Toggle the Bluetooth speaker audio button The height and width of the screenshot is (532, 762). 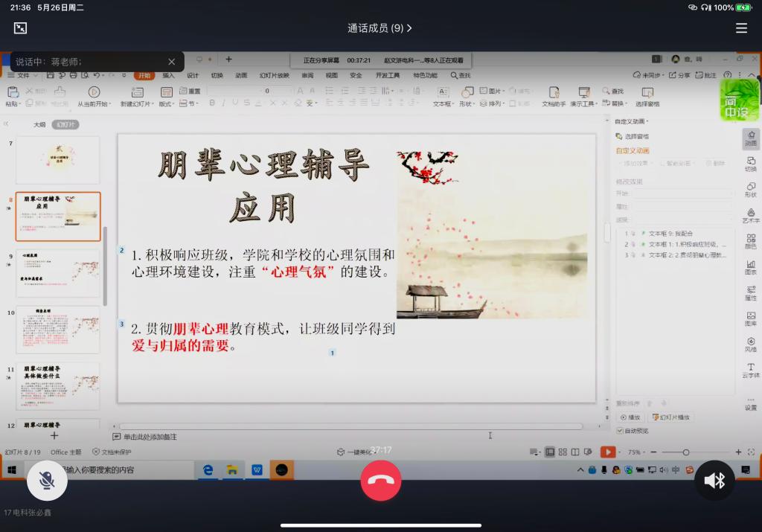point(714,480)
